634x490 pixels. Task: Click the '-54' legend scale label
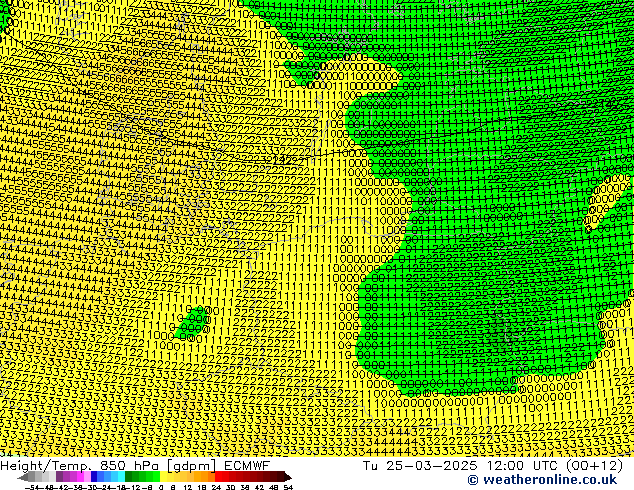point(32,487)
